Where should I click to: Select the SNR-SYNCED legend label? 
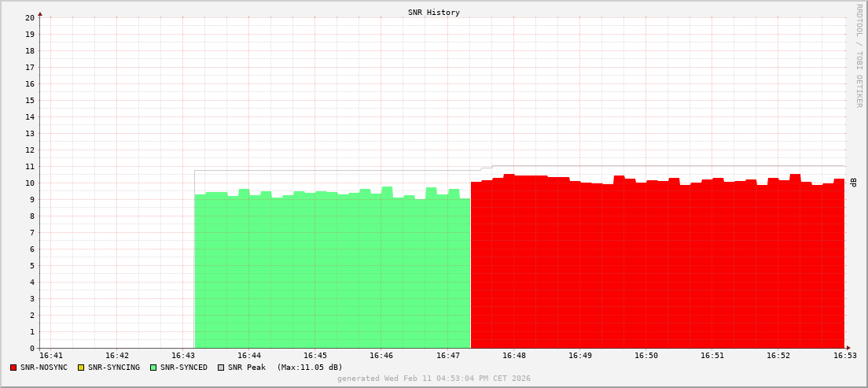(184, 368)
